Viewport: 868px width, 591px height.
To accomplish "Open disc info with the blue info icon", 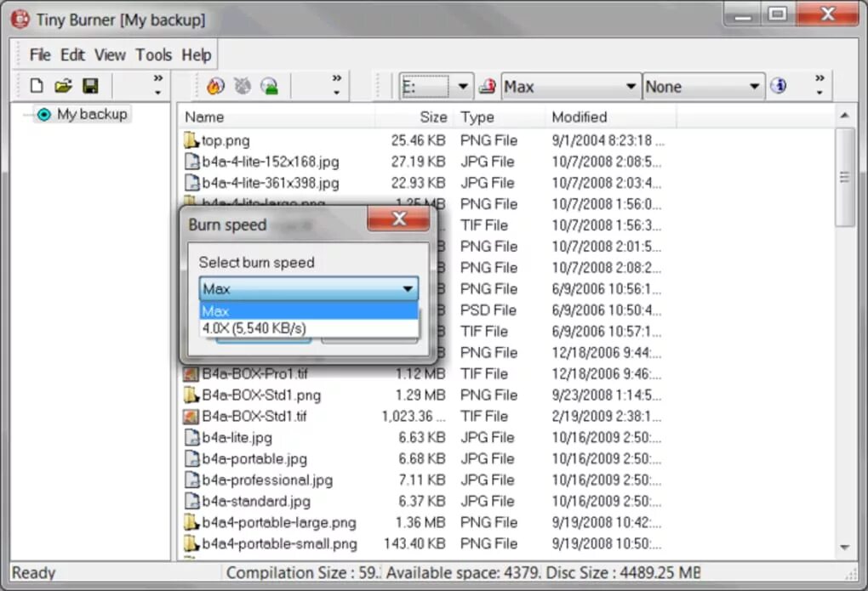I will (x=779, y=86).
